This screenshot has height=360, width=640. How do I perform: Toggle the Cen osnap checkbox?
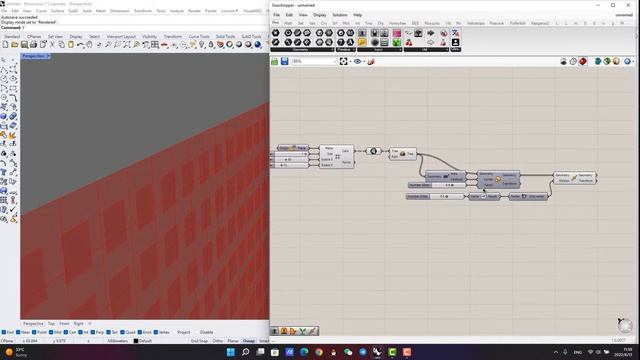(x=65, y=332)
